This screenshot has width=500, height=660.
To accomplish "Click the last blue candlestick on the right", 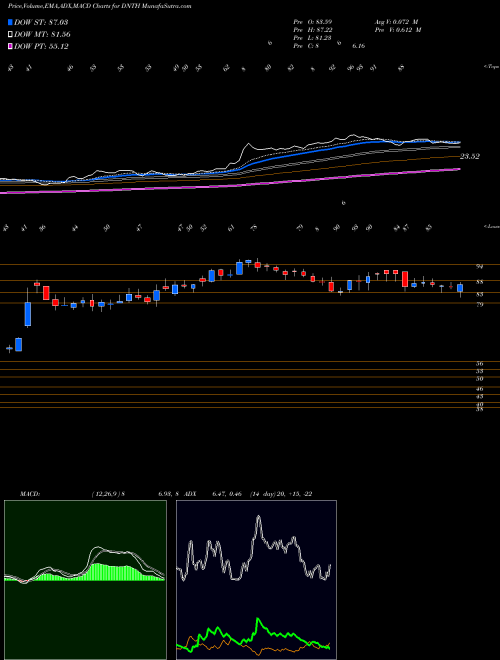I will 460,288.
